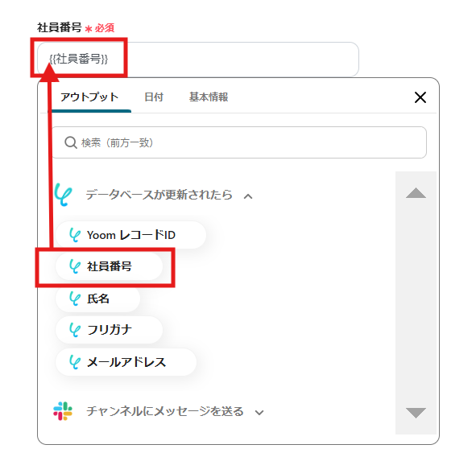
Task: Click the Yoom icon on 社員番号 chip
Action: [x=75, y=266]
